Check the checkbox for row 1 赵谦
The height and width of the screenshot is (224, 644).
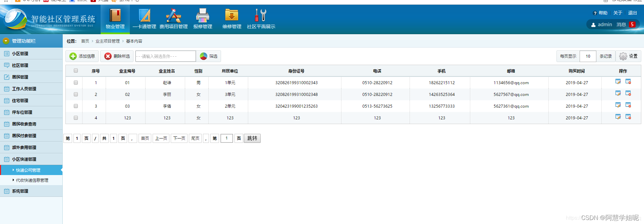[76, 82]
